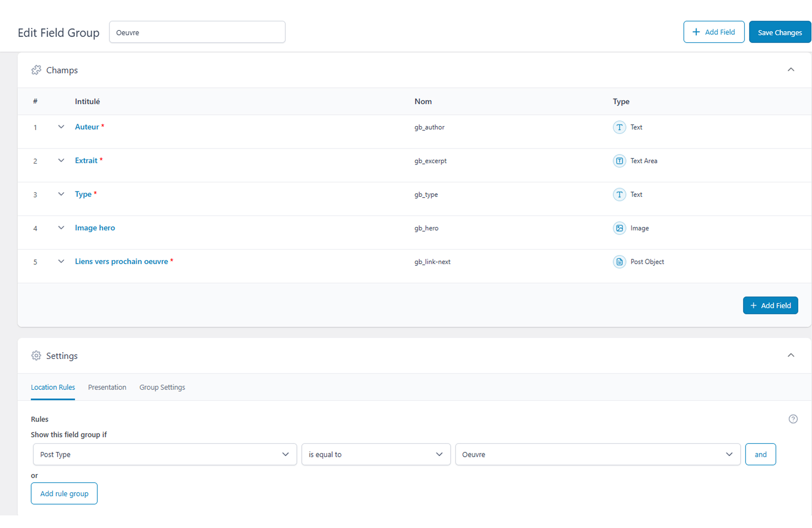The width and height of the screenshot is (812, 528).
Task: Click the Settings panel gear icon
Action: (36, 356)
